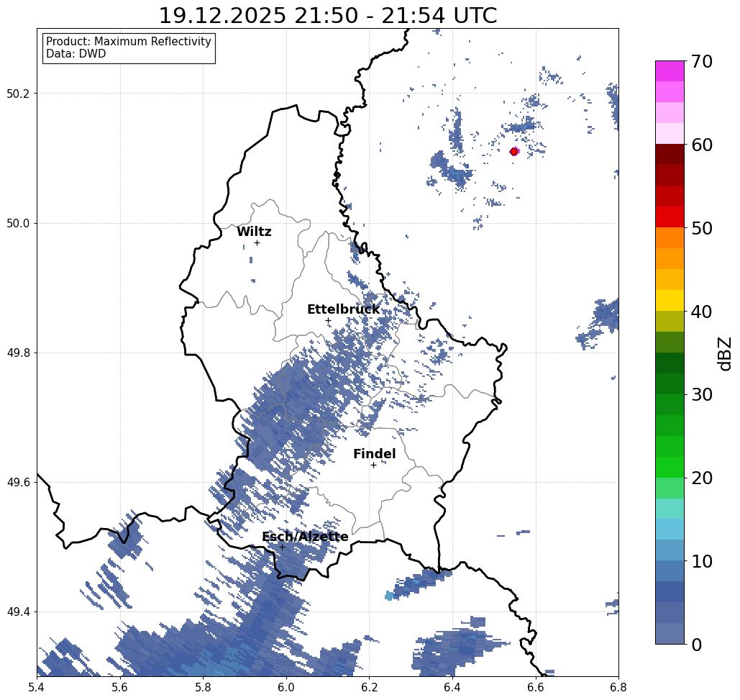Click the longitude tick label 6.8

(x=618, y=687)
